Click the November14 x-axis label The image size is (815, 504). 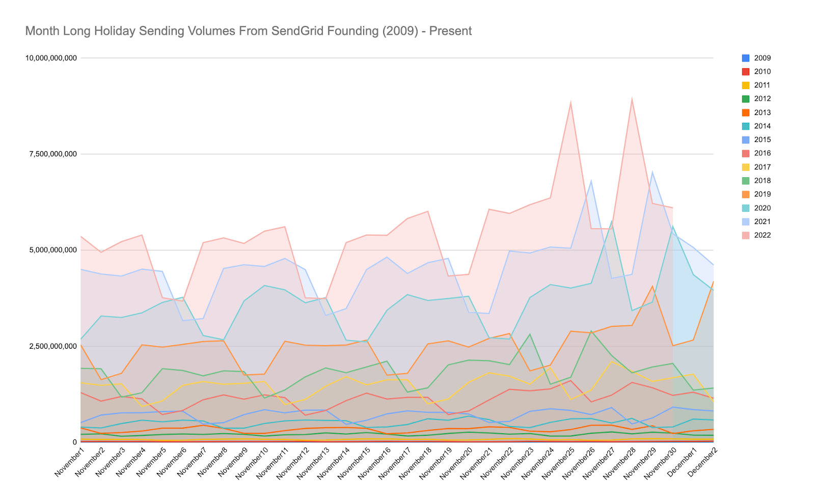pyautogui.click(x=332, y=464)
